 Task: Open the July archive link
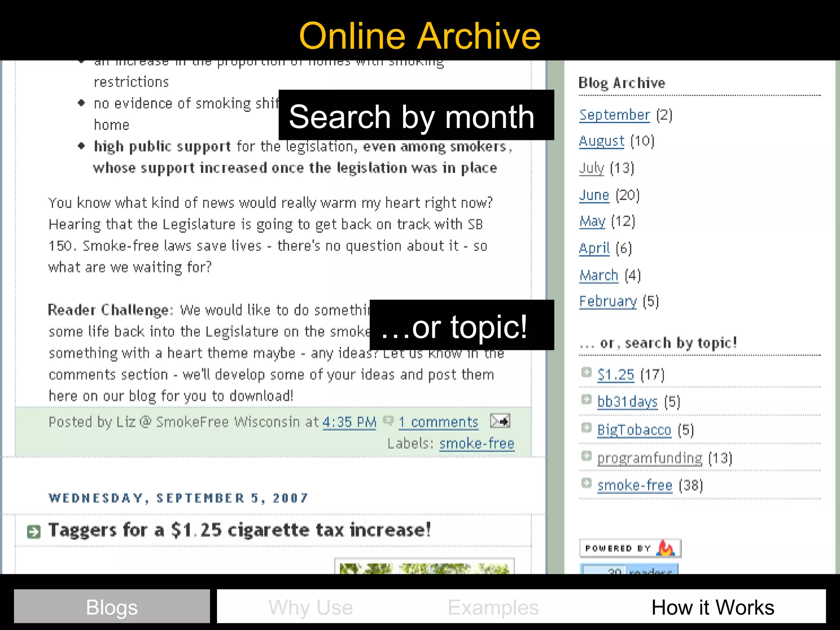point(591,168)
